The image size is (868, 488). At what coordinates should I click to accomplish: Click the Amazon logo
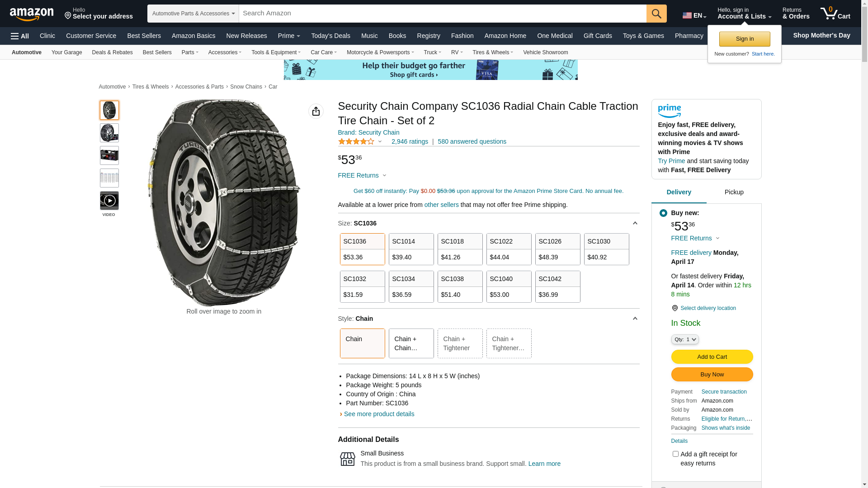[32, 14]
